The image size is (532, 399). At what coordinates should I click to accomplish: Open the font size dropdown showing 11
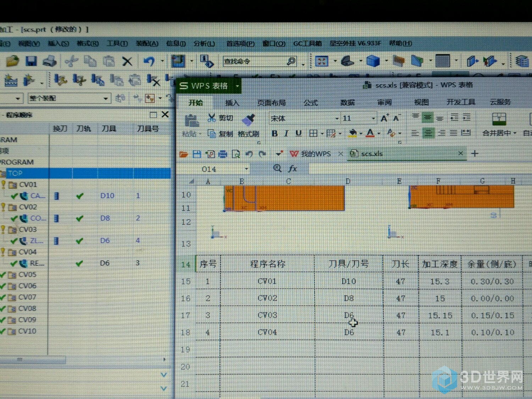click(x=373, y=118)
